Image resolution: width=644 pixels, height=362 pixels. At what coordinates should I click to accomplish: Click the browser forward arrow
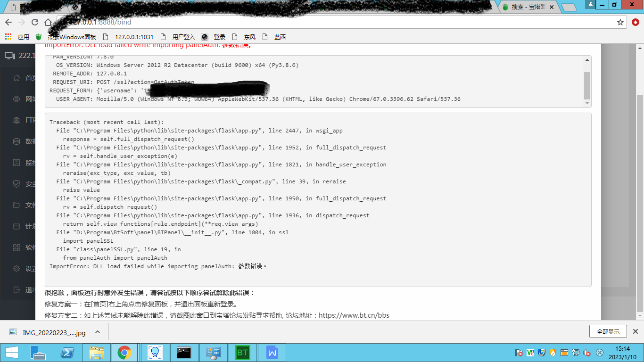click(x=22, y=22)
